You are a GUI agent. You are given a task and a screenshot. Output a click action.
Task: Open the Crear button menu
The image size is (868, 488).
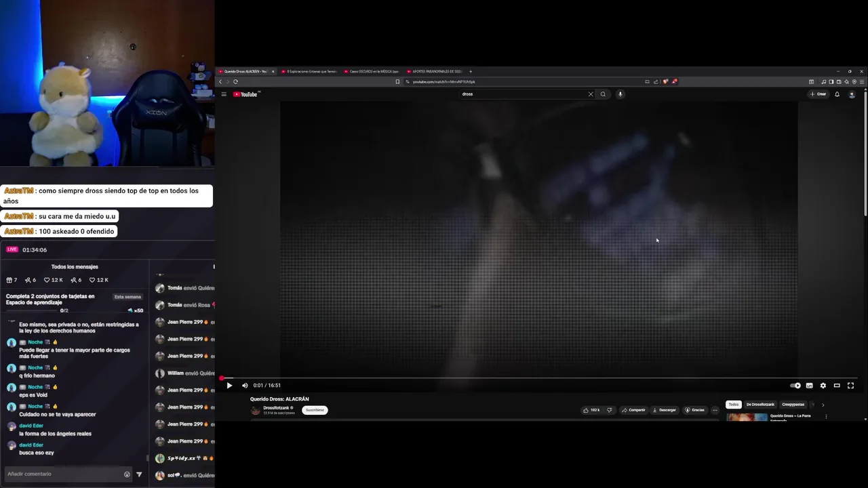818,94
